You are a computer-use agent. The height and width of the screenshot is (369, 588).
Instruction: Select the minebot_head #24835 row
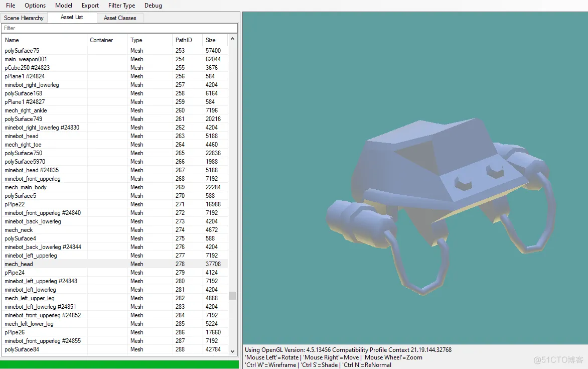pyautogui.click(x=115, y=170)
